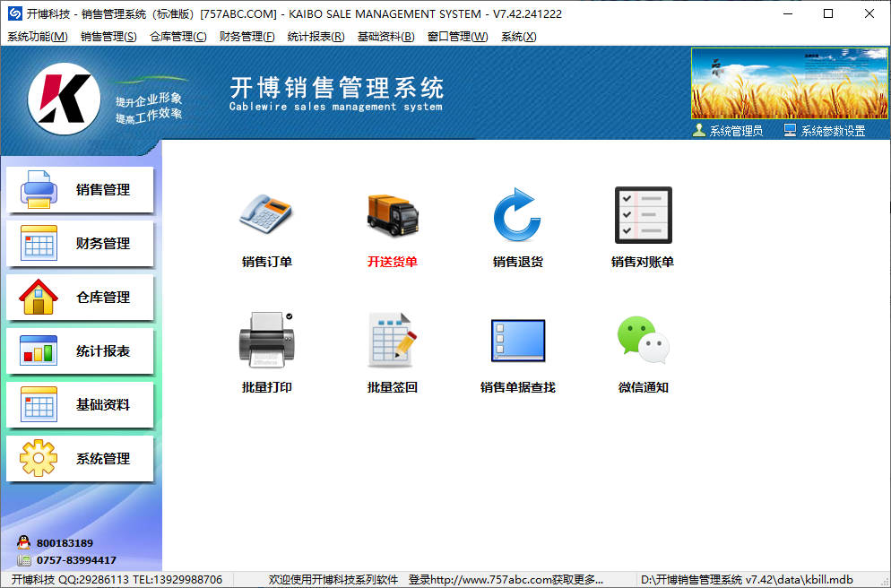Screen dimensions: 891x588
Task: Select the 财务管理 sidebar button
Action: coord(80,243)
